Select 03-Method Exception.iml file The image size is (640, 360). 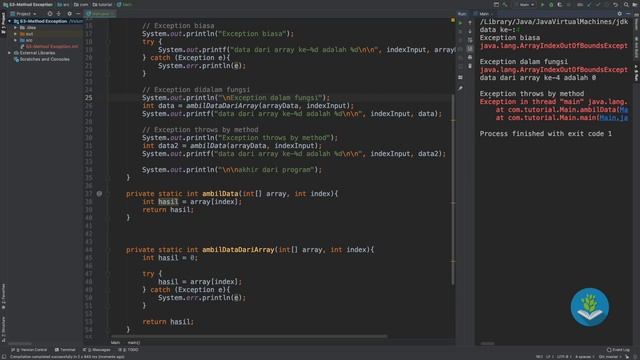pyautogui.click(x=49, y=47)
